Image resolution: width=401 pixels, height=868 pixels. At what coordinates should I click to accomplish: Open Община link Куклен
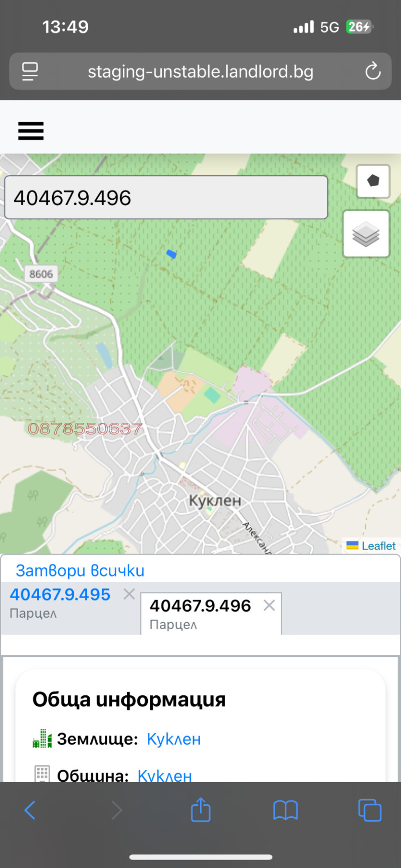pos(164,775)
